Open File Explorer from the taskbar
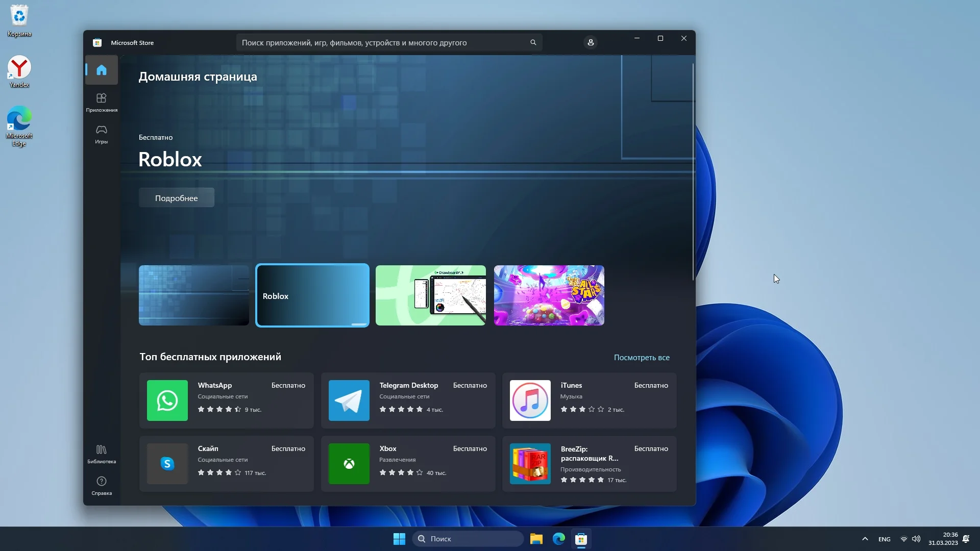The image size is (980, 551). [x=536, y=539]
